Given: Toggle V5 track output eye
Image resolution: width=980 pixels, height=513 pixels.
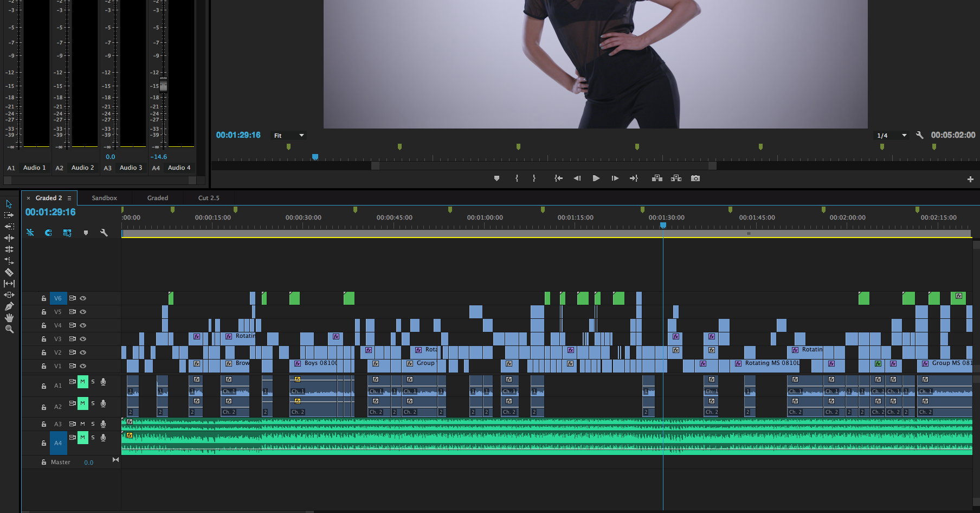Looking at the screenshot, I should coord(83,312).
